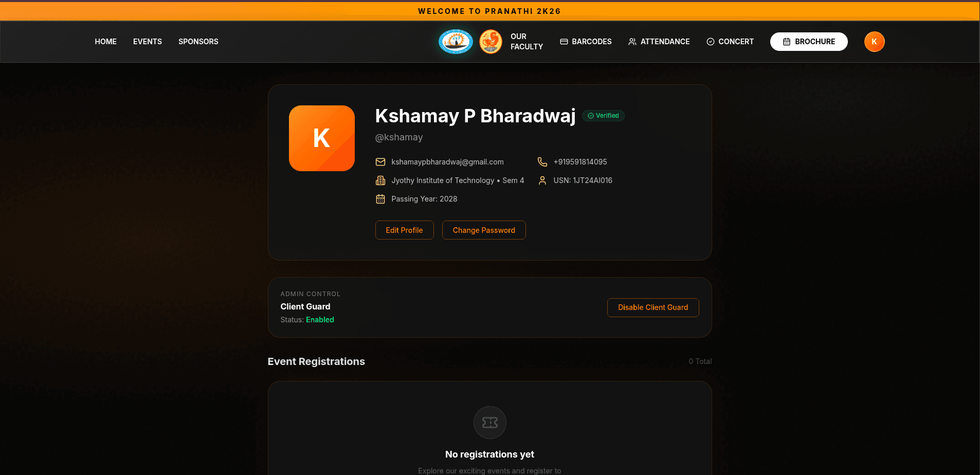Open the Attendance section
Screen dimensions: 980x475
tap(659, 42)
